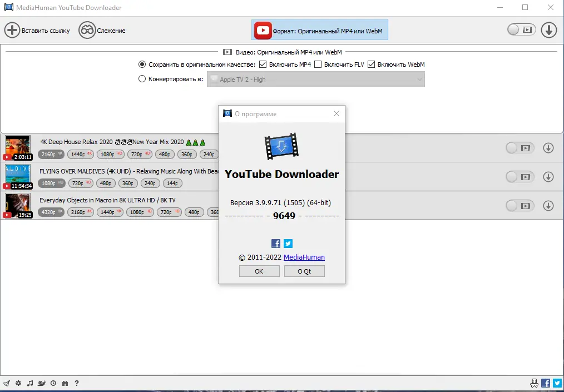Screen dimensions: 564x392
Task: Click OK in the О программе dialog
Action: tap(259, 271)
